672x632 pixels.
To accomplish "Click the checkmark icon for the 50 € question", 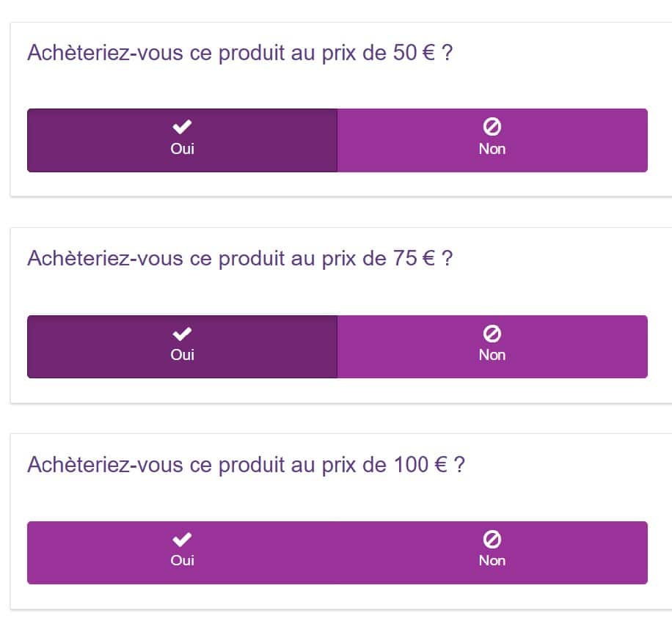I will tap(182, 127).
